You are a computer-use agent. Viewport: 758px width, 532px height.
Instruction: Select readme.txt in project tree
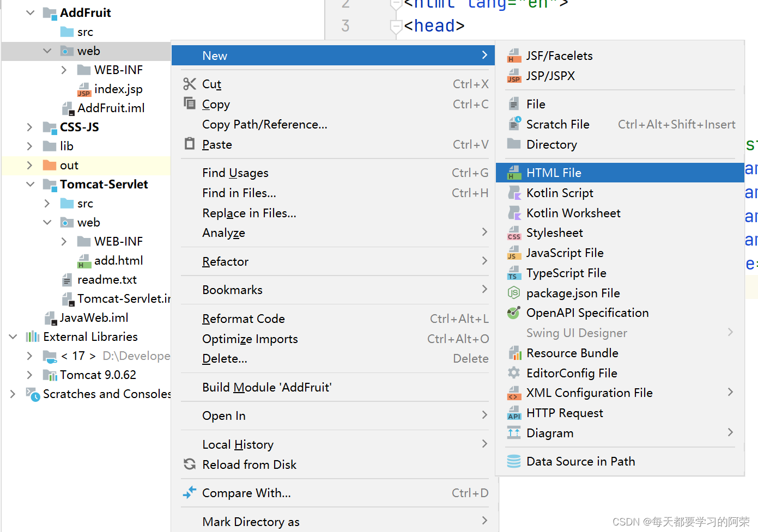pyautogui.click(x=107, y=279)
